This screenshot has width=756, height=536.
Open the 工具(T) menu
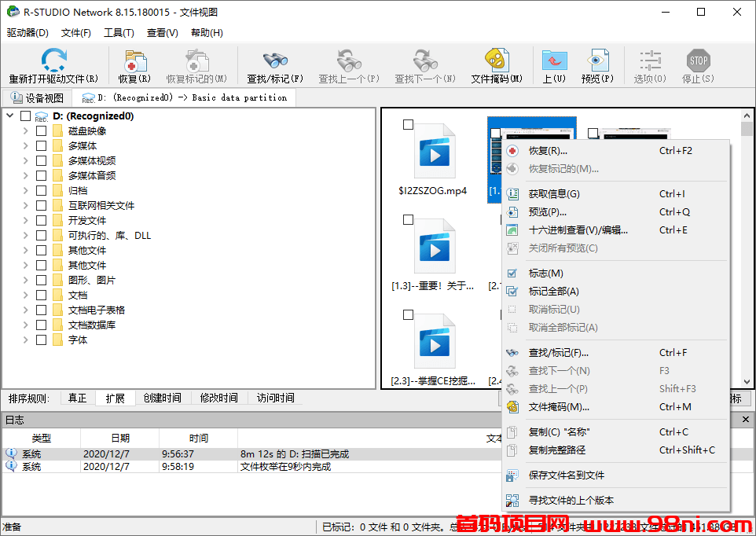coord(118,32)
